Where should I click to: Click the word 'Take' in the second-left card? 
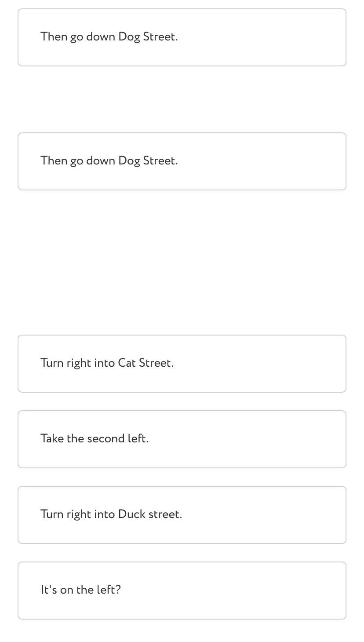point(52,439)
